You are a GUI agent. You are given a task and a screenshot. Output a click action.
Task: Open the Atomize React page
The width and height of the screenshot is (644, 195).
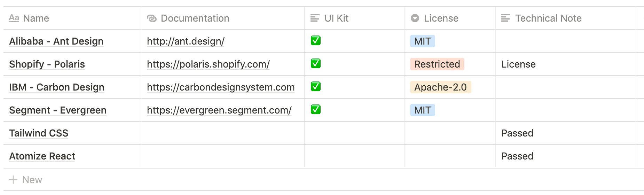[x=42, y=156]
